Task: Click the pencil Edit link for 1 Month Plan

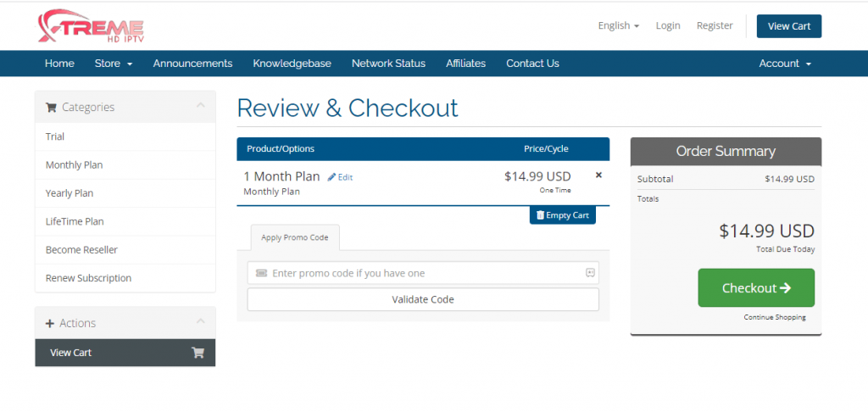Action: tap(340, 177)
